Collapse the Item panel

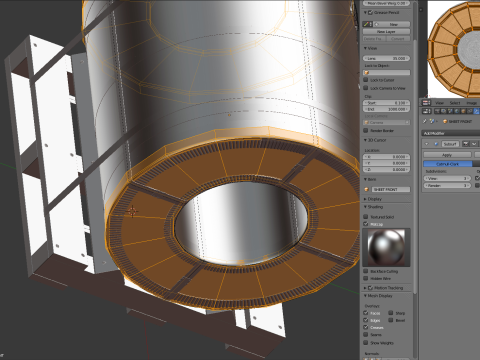[365, 179]
